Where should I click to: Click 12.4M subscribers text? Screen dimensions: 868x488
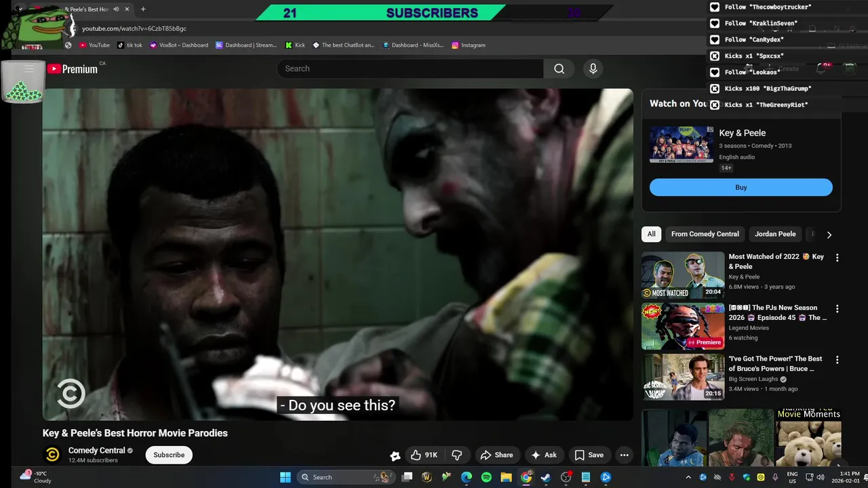(93, 461)
